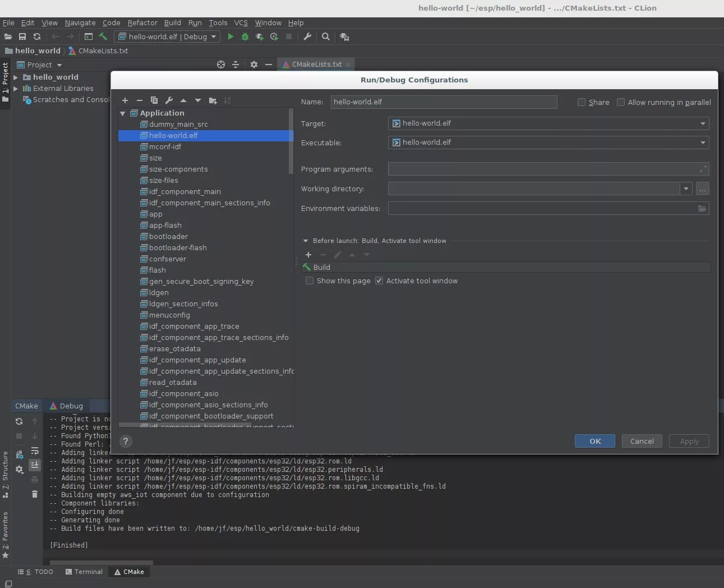724x588 pixels.
Task: Click hello_world breadcrumb in navigation bar
Action: (x=33, y=50)
